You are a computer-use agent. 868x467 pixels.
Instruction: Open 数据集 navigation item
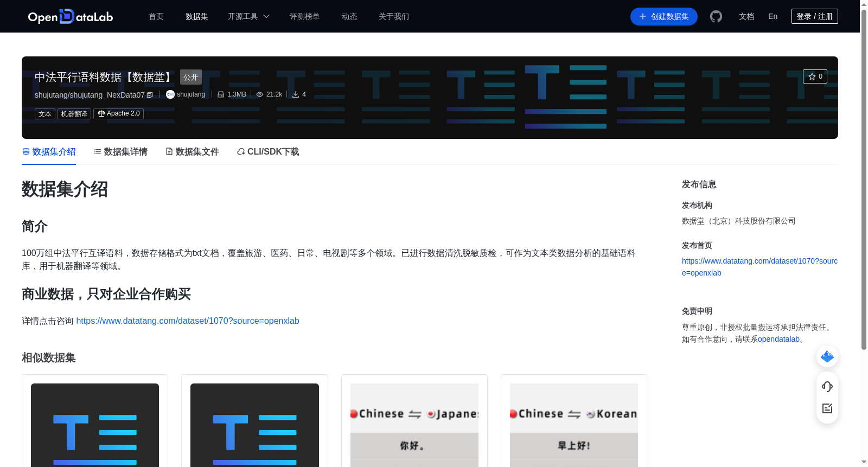pos(197,16)
